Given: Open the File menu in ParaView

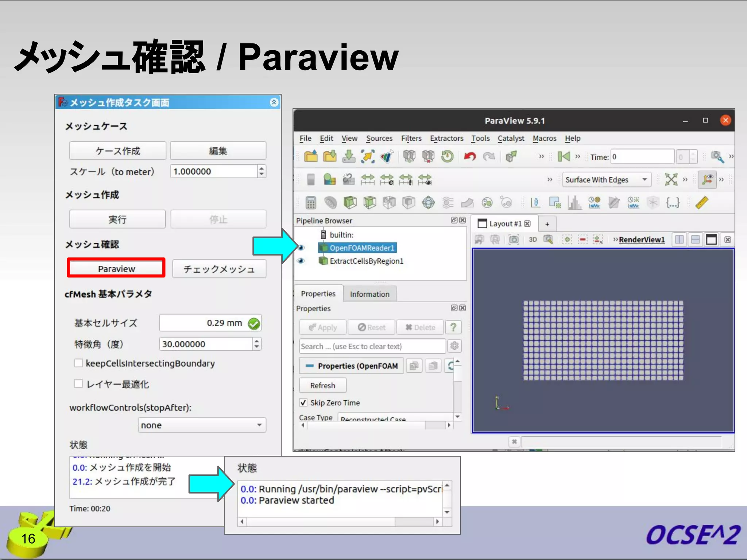Looking at the screenshot, I should point(305,138).
